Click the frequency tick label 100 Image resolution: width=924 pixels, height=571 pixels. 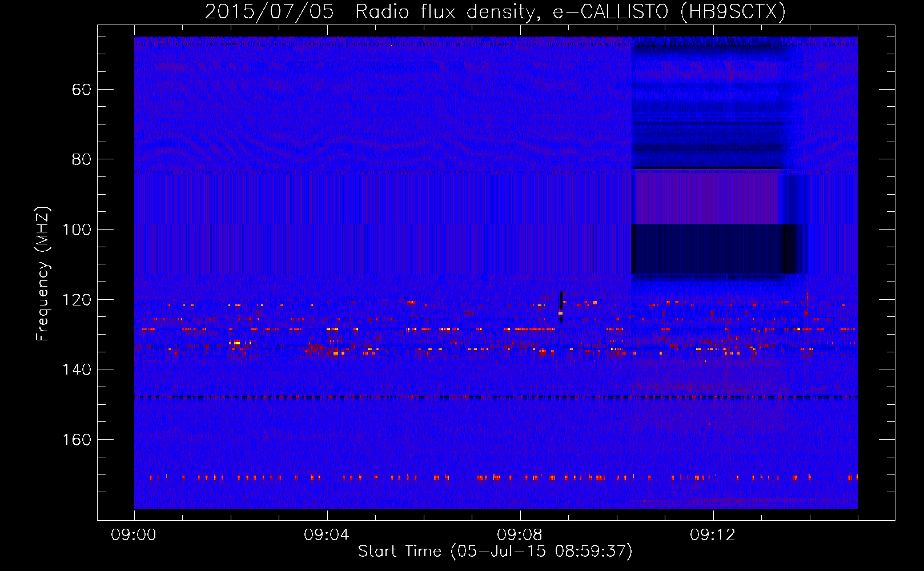[77, 230]
